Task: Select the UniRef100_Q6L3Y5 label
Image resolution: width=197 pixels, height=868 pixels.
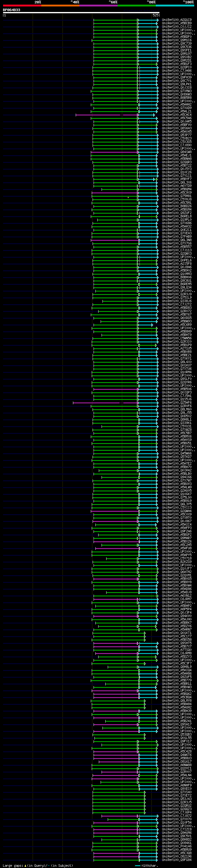Action: (177, 504)
